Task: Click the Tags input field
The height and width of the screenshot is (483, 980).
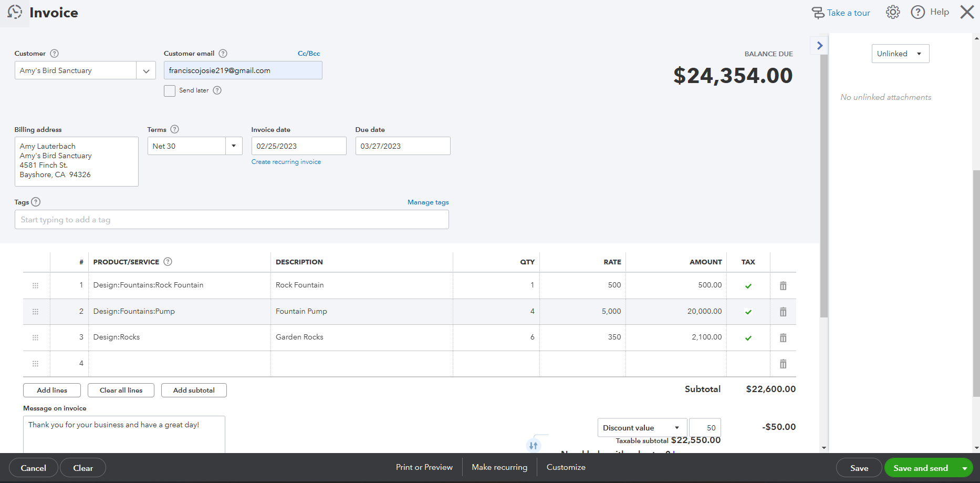Action: coord(232,220)
